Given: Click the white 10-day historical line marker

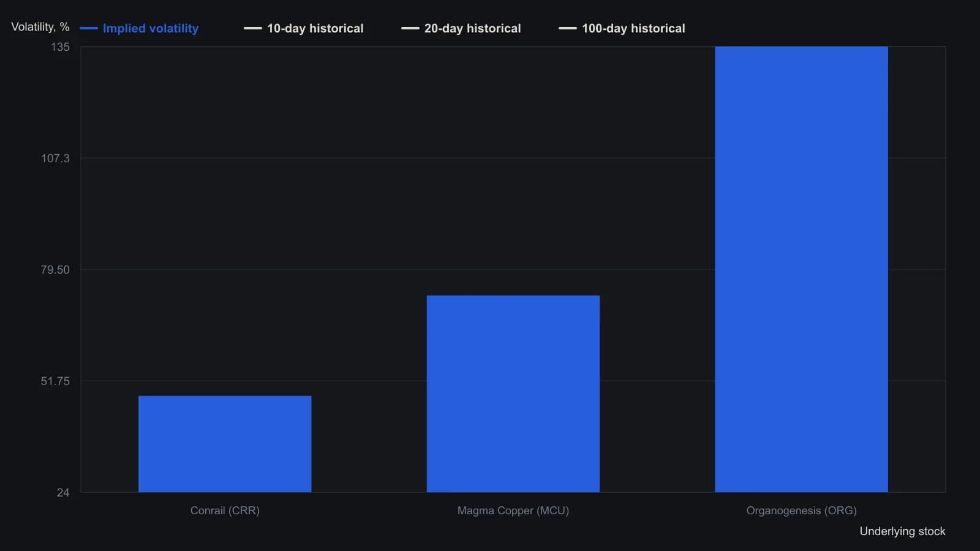Looking at the screenshot, I should (x=253, y=28).
